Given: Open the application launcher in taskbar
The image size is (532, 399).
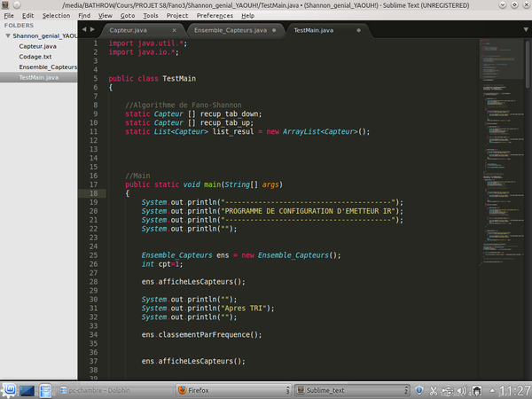Looking at the screenshot, I should point(10,389).
